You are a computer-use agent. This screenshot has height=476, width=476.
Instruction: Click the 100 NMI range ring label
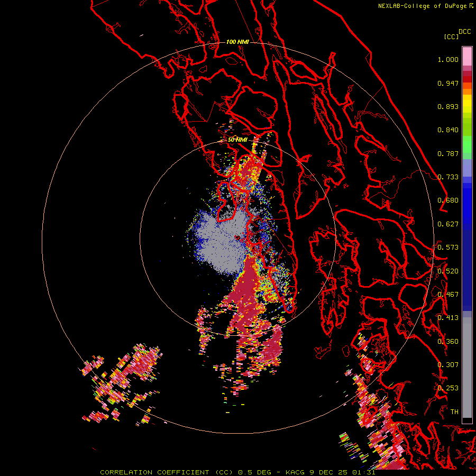(237, 42)
